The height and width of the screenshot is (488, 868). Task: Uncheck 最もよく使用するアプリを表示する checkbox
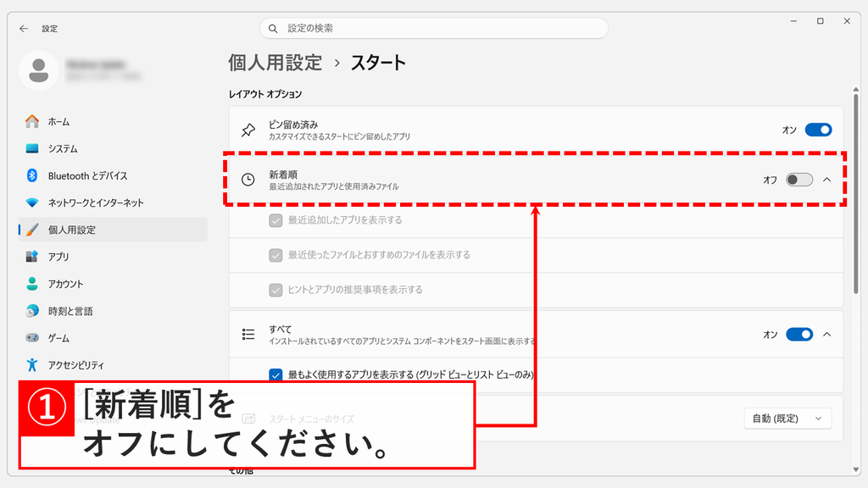tap(275, 374)
